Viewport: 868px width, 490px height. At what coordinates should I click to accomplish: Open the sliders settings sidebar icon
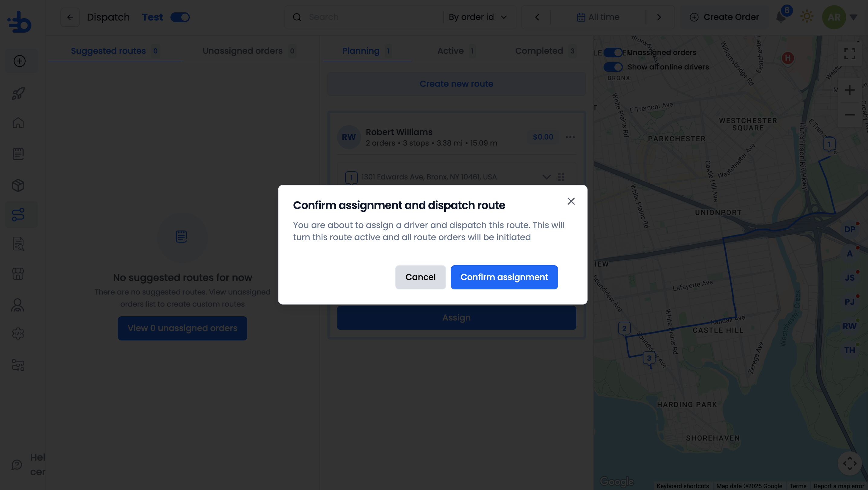pyautogui.click(x=18, y=365)
